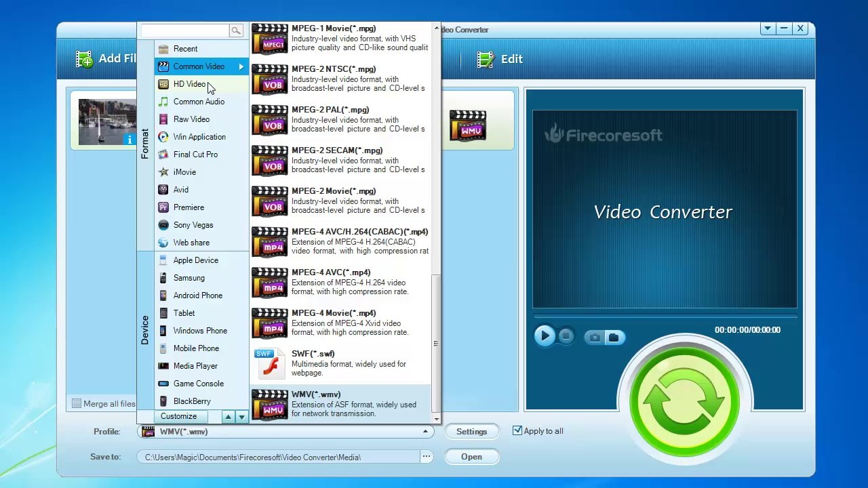Viewport: 868px width, 488px height.
Task: Click the Web share globe icon
Action: point(163,243)
